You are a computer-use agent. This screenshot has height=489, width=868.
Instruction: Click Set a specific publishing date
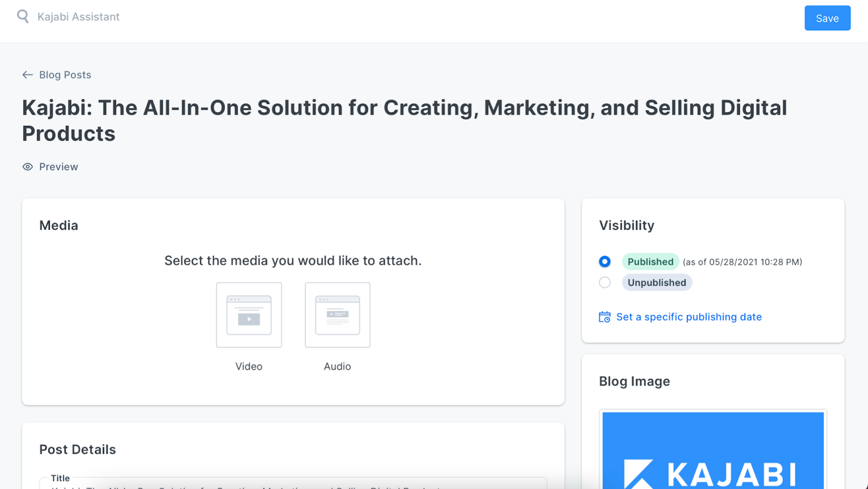coord(689,317)
